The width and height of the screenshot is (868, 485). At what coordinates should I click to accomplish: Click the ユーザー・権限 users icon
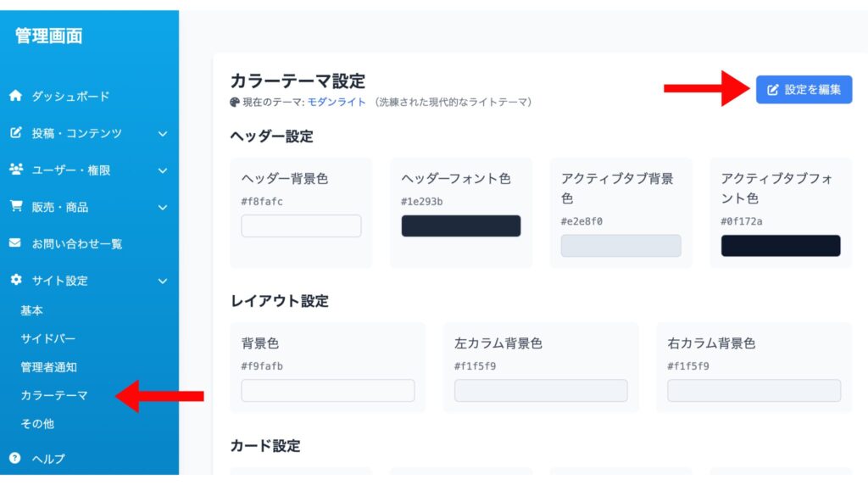pyautogui.click(x=15, y=170)
